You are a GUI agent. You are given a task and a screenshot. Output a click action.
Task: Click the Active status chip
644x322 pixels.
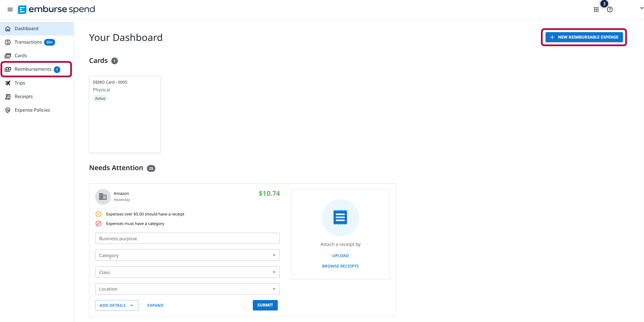(100, 98)
